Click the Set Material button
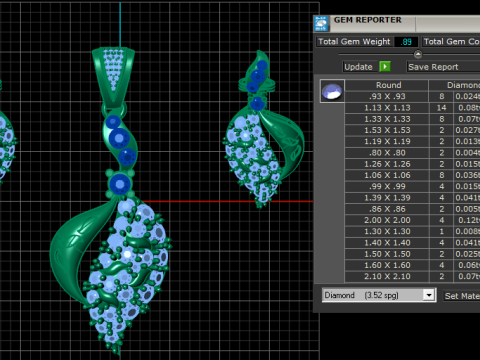480x360 pixels. point(462,296)
